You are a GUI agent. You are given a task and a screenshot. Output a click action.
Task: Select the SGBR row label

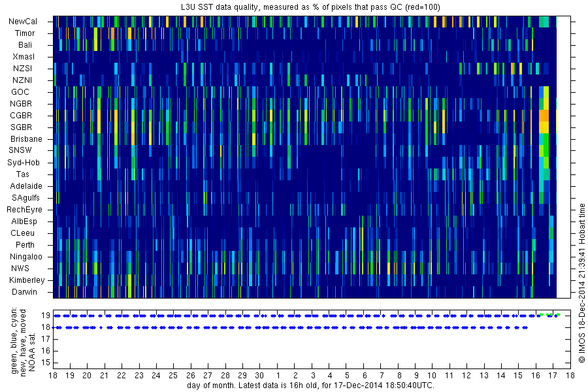tap(22, 127)
